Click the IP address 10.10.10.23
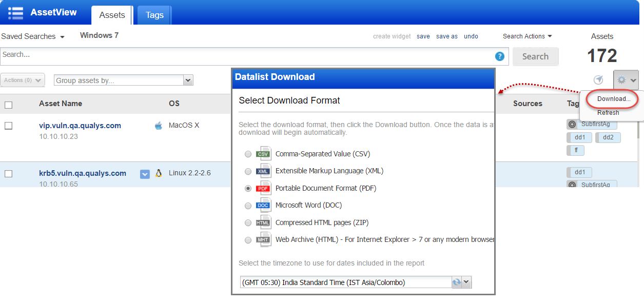Screen dimensions: 644x305 click(x=58, y=136)
